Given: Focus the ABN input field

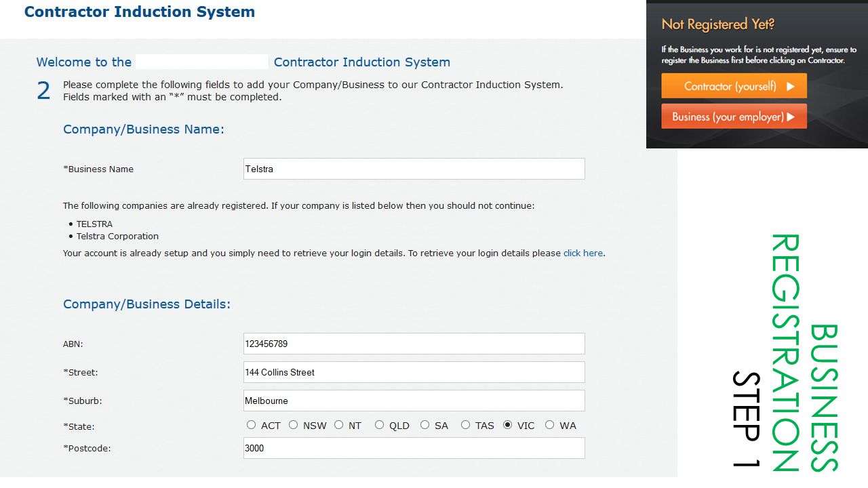Looking at the screenshot, I should tap(414, 344).
